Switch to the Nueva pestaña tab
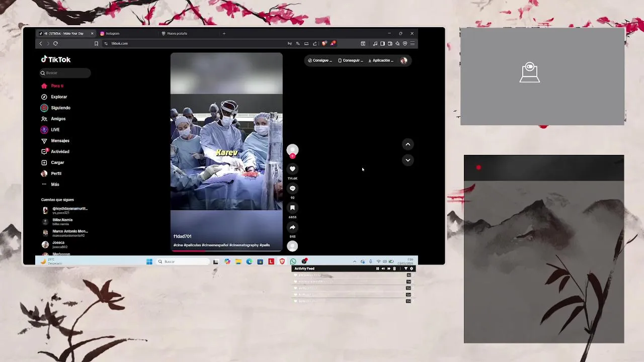 (189, 34)
